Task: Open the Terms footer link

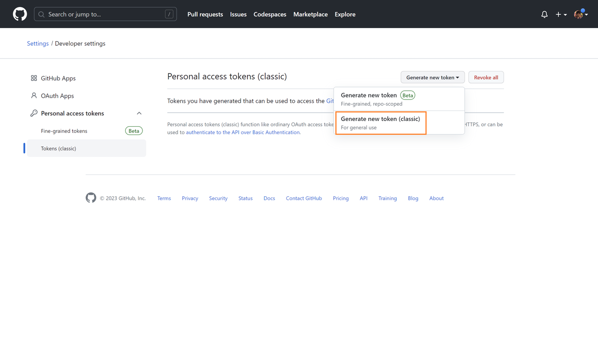Action: click(164, 198)
